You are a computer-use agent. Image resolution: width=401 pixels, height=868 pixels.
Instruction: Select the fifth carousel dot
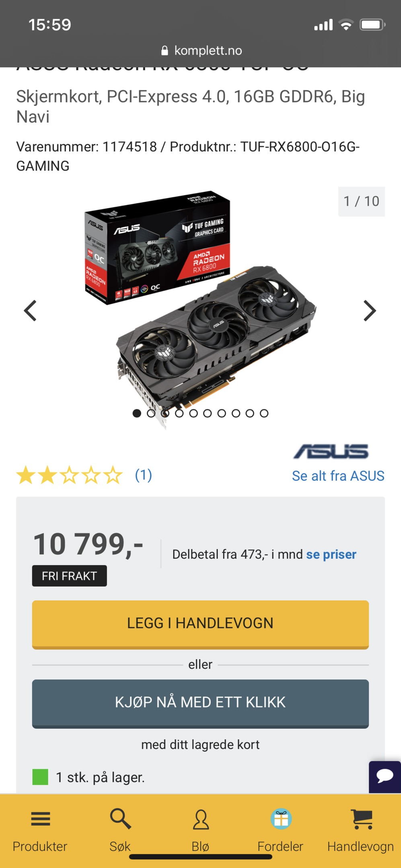point(193,413)
